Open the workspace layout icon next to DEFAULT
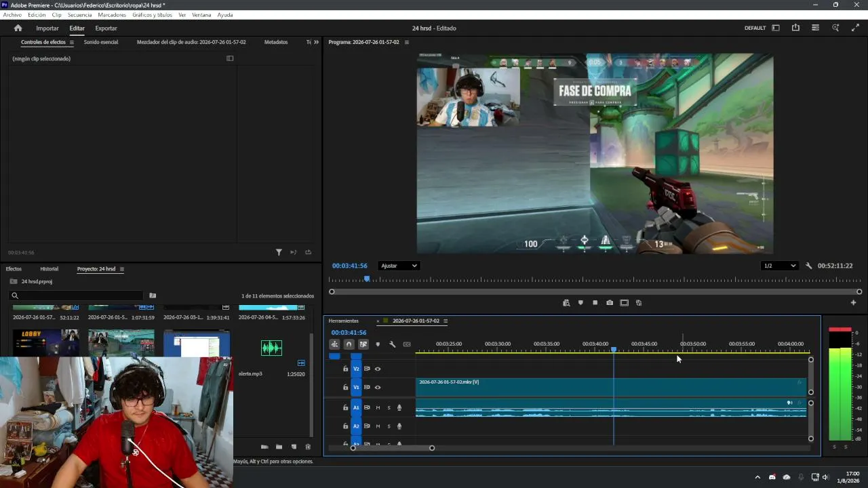 tap(776, 28)
